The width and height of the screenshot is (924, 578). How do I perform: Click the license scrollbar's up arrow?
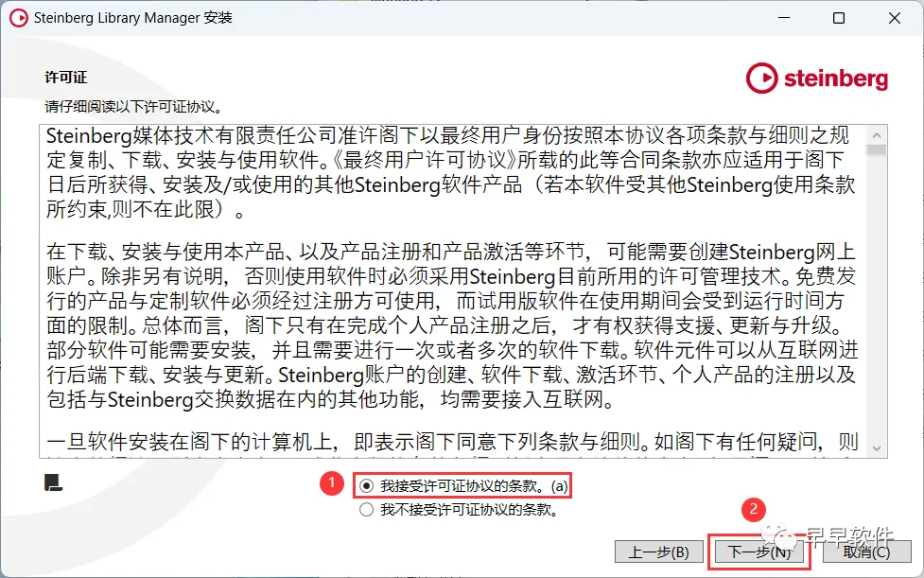(x=877, y=135)
